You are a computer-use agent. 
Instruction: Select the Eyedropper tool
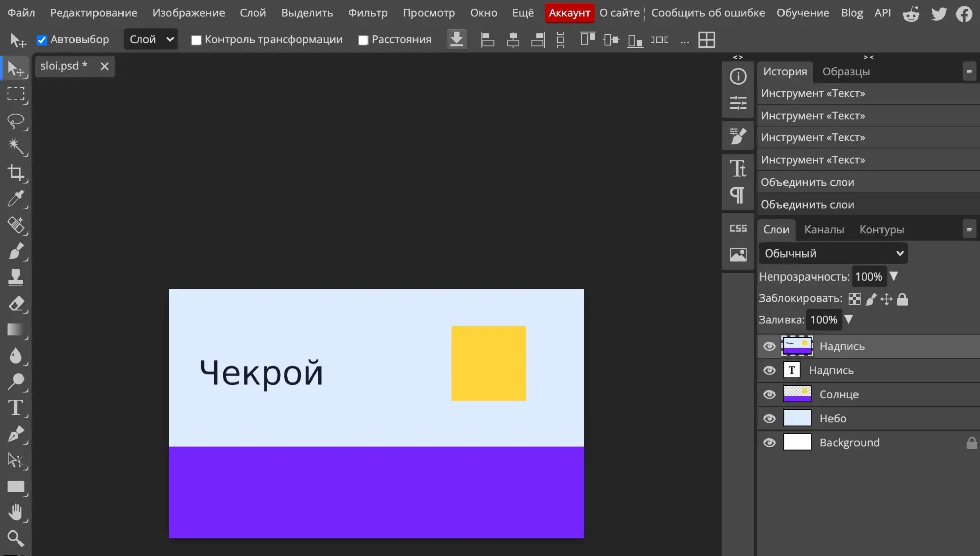tap(15, 199)
